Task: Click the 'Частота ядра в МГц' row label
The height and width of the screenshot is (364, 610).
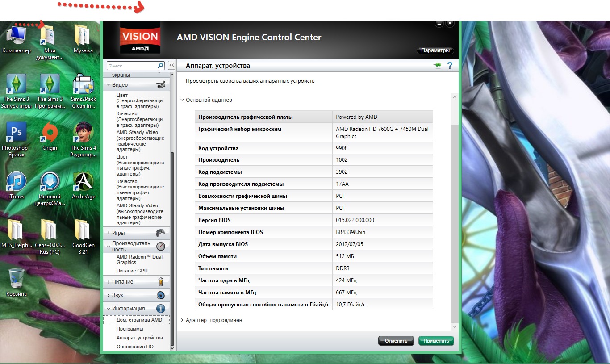Action: (x=224, y=280)
